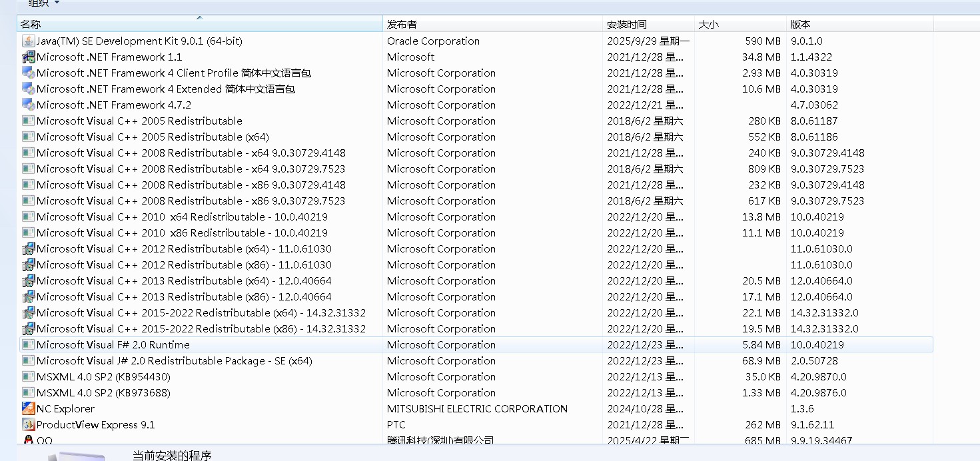Select MSXML 4.0 SP2 (KB973688) entry

(103, 393)
